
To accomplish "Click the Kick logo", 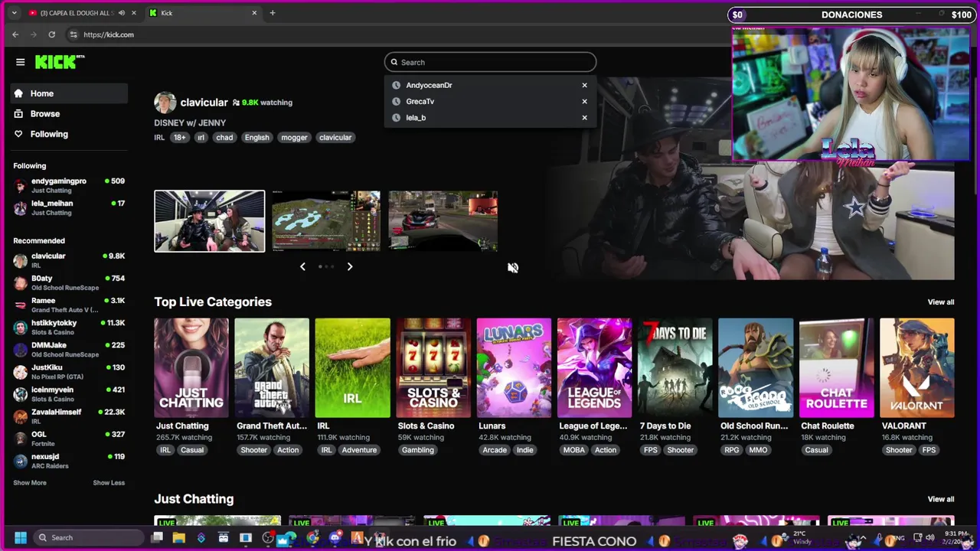I will 60,62.
